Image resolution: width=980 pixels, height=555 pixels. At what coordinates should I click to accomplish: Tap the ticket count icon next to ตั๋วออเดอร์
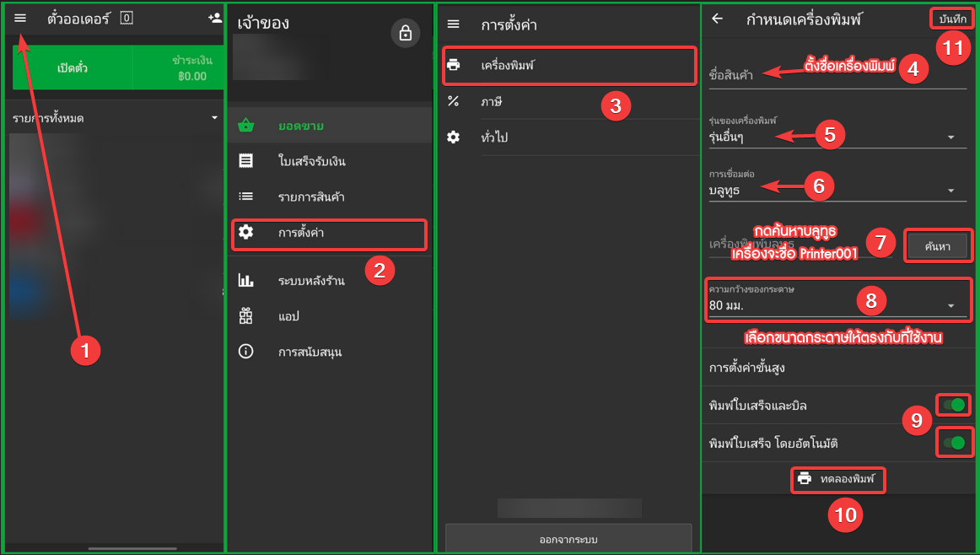127,18
